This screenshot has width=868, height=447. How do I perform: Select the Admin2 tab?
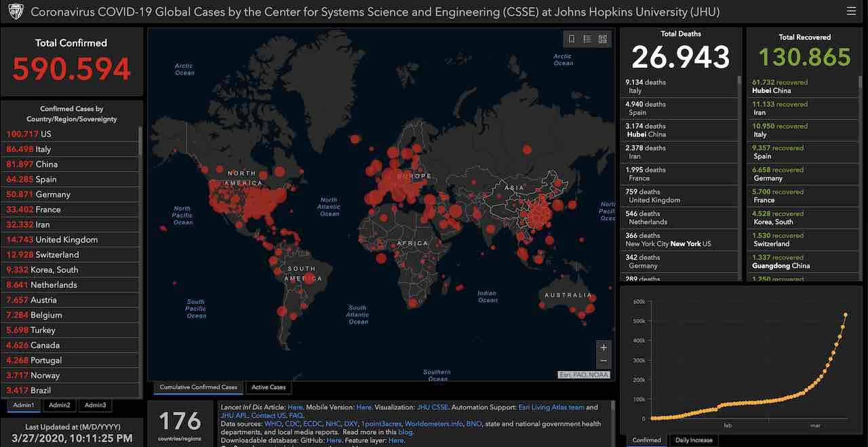click(59, 405)
